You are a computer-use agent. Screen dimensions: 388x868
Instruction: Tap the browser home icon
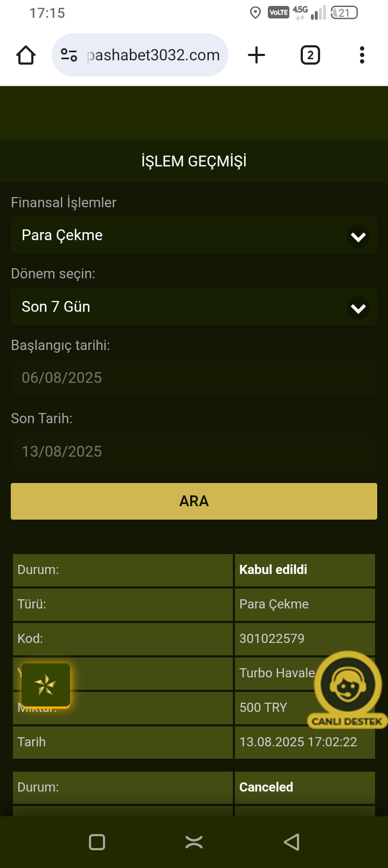coord(26,55)
